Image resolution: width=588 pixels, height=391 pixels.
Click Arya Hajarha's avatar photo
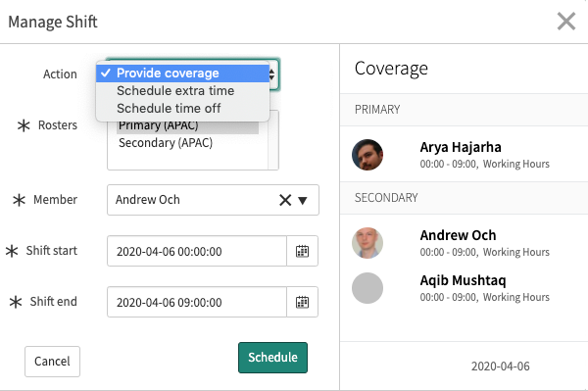pos(367,155)
